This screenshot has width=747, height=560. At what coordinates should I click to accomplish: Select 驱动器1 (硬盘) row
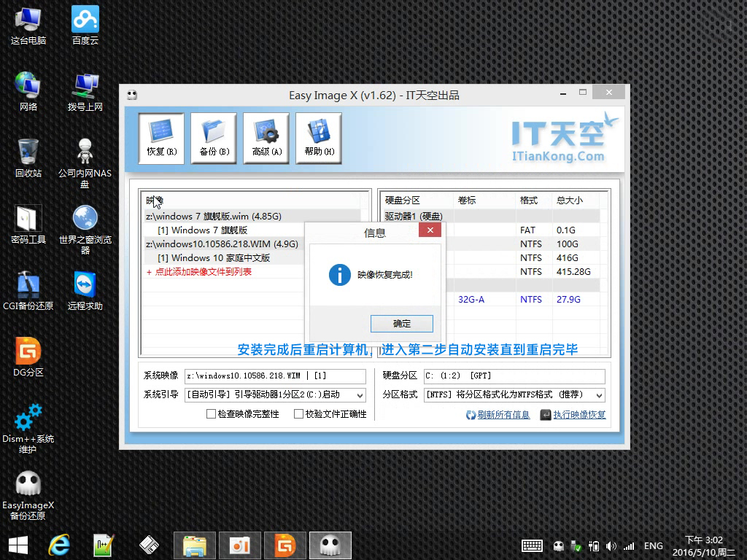pyautogui.click(x=491, y=216)
